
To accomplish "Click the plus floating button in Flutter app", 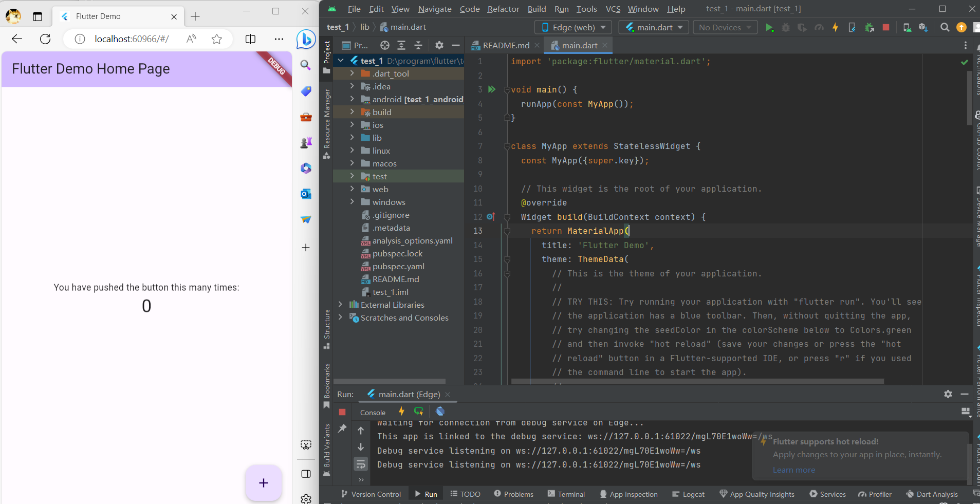I will (x=264, y=483).
